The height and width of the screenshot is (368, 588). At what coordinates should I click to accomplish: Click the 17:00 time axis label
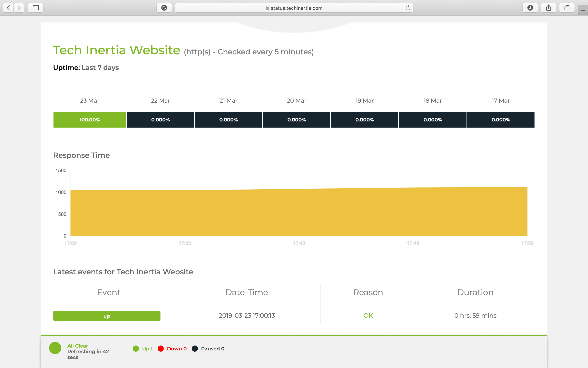click(70, 243)
